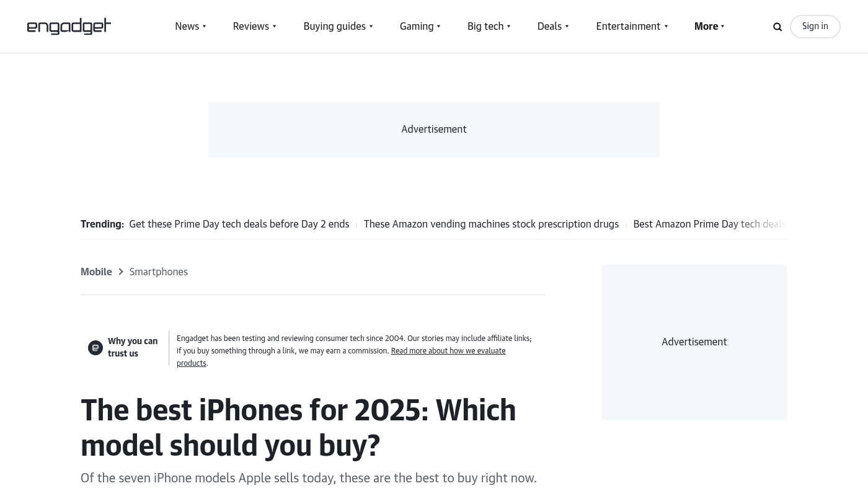Open trending Amazon vending machines story
The height and width of the screenshot is (496, 868).
pos(491,224)
